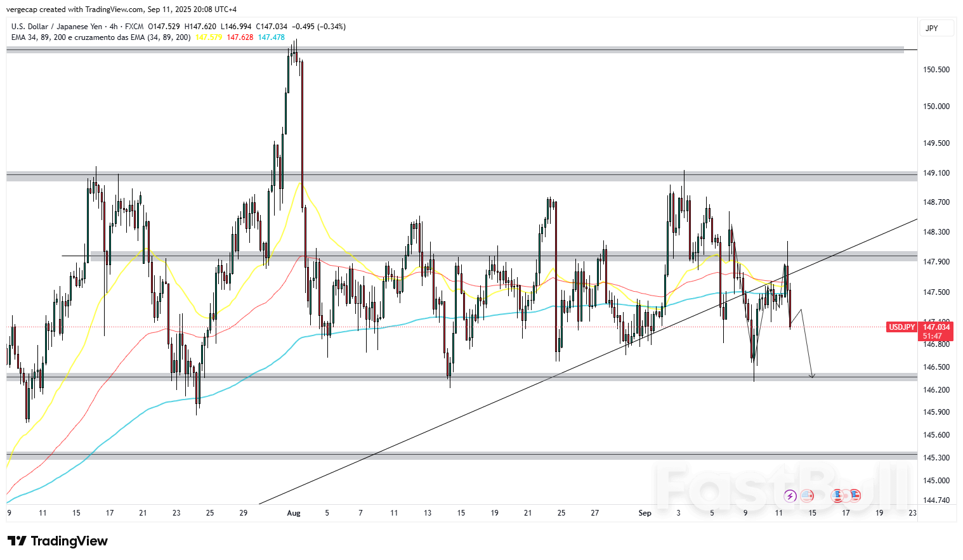Click the 149.100 price scale label

936,173
